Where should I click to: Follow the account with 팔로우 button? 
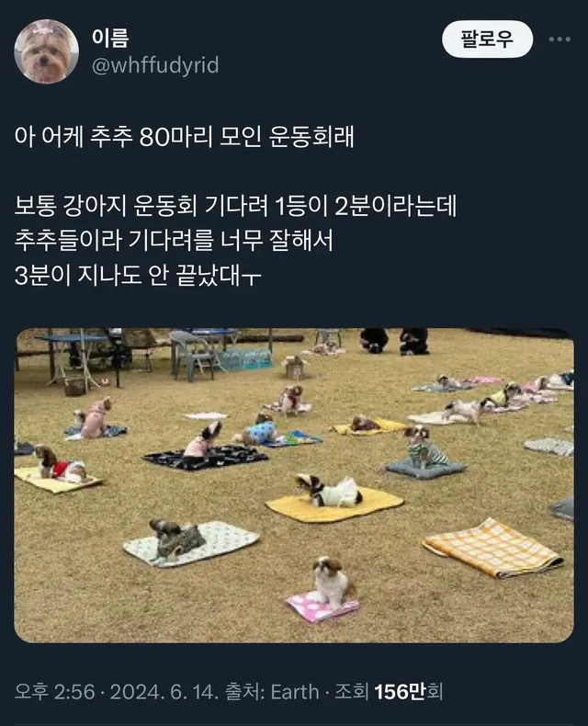[x=487, y=40]
